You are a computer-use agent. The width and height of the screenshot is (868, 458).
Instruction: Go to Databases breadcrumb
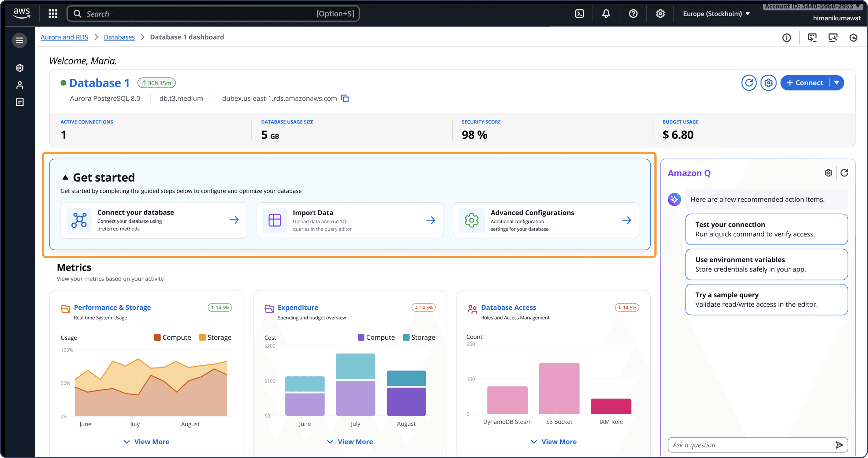click(119, 37)
